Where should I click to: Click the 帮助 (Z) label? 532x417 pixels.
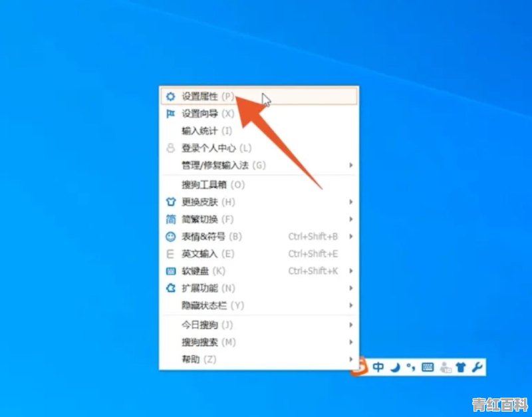click(x=199, y=359)
